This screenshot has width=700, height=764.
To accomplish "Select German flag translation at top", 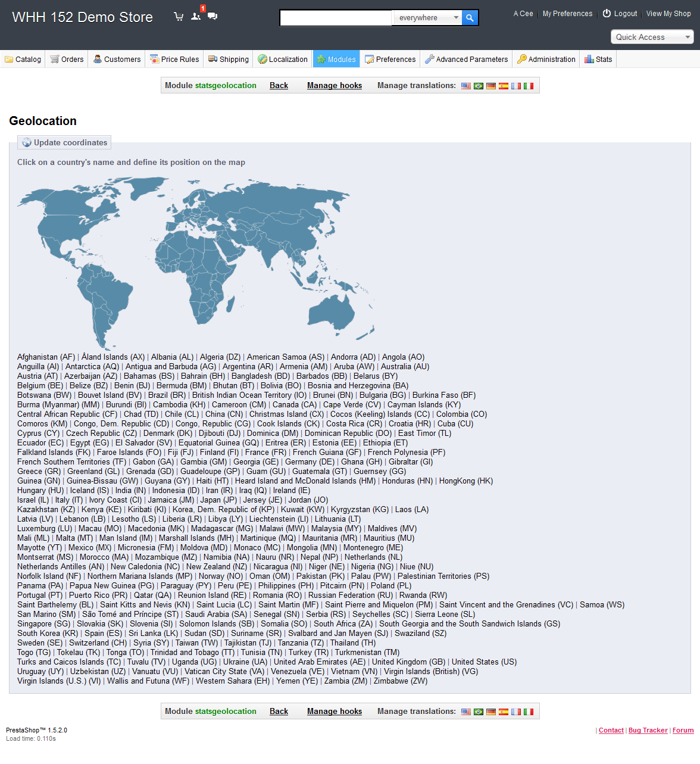I will tap(491, 86).
